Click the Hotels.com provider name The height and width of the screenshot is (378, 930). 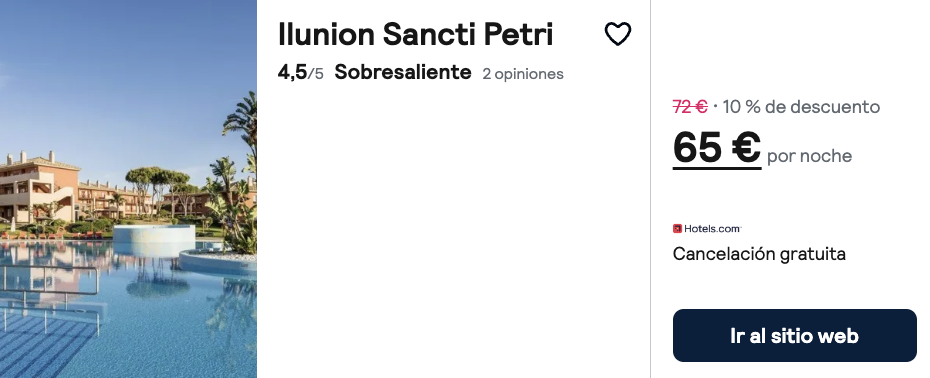[x=712, y=228]
